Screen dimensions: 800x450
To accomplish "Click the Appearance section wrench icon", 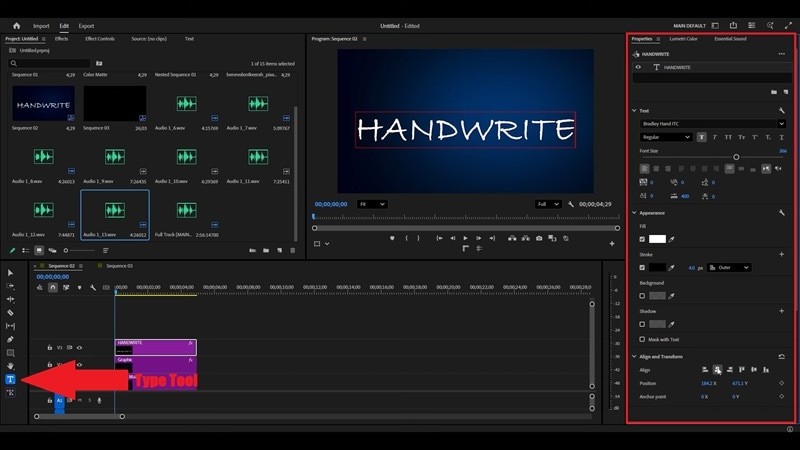I will [782, 212].
